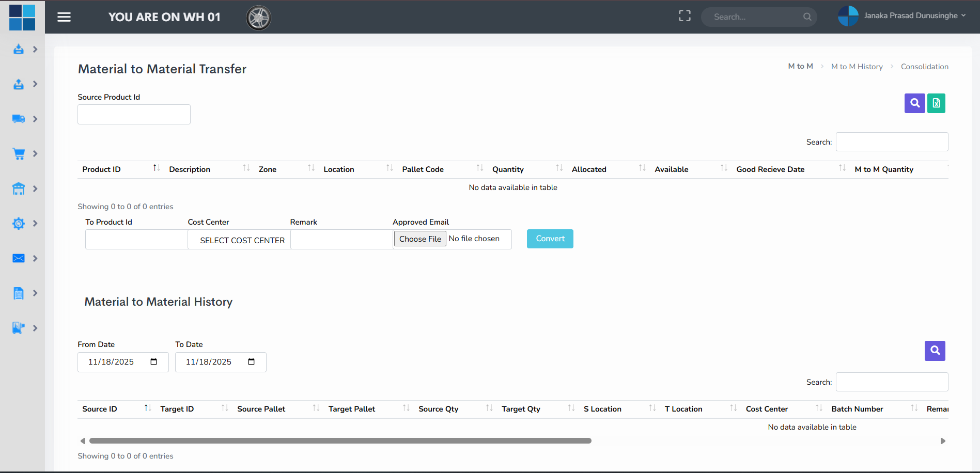Open Consolidation breadcrumb link
The height and width of the screenshot is (473, 980).
[x=924, y=67]
